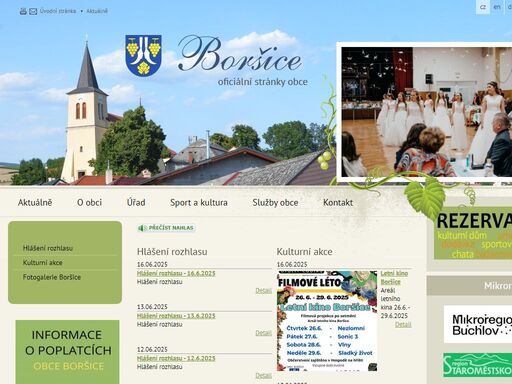Open the Filmové léto poster thumbnail

(x=327, y=321)
